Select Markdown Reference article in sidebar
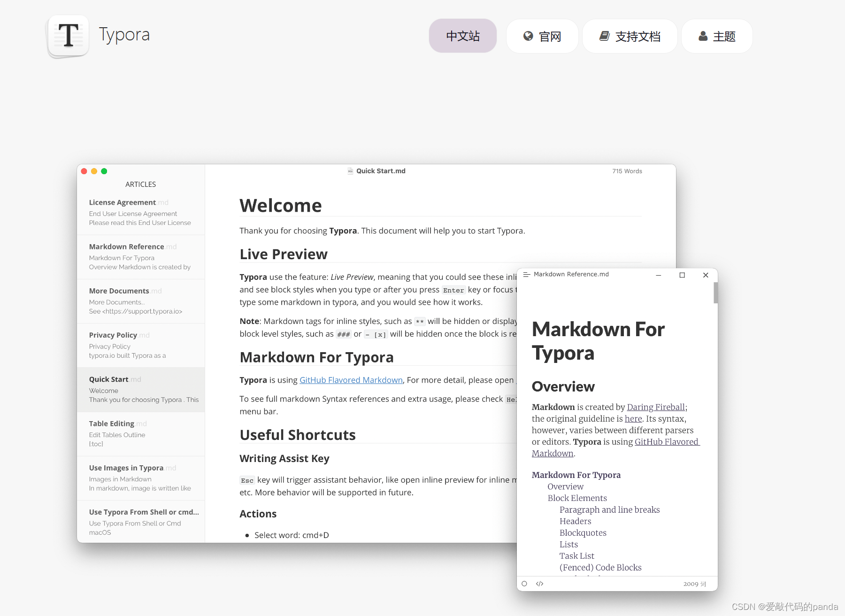 (141, 256)
